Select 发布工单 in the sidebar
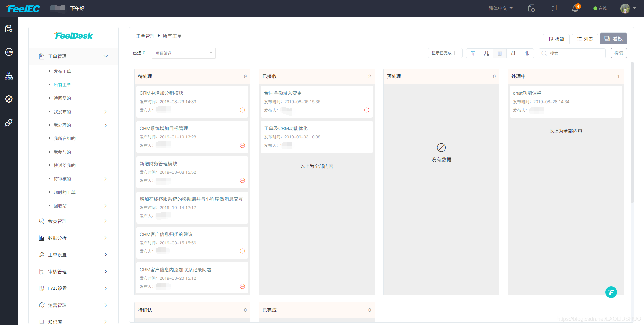The width and height of the screenshot is (644, 325). click(x=62, y=71)
